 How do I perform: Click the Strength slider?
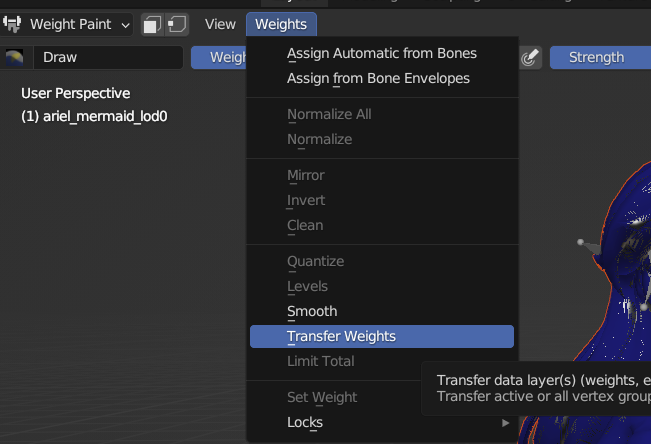pos(600,57)
